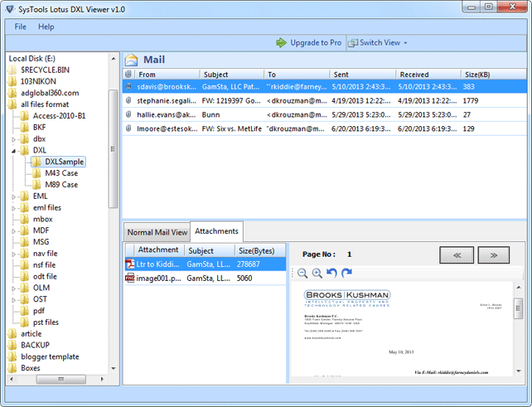This screenshot has height=407, width=532.
Task: Select email with subject FW: Six vs. MetLife
Action: coord(324,128)
